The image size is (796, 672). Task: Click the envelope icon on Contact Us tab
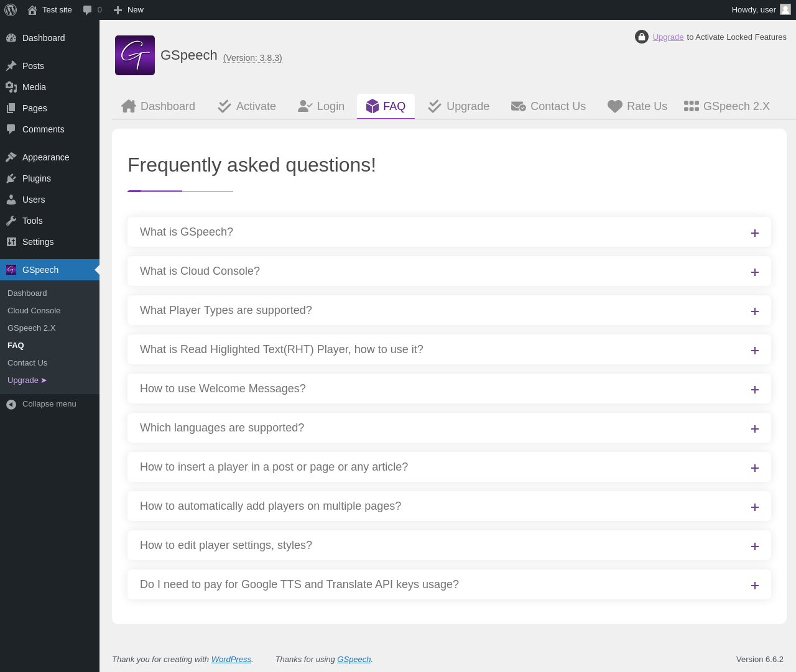(519, 106)
